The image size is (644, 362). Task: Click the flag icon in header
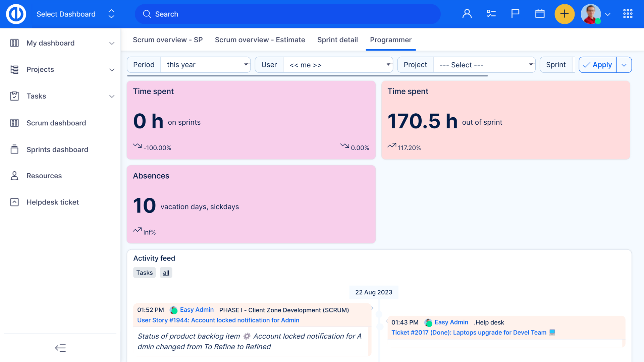515,14
